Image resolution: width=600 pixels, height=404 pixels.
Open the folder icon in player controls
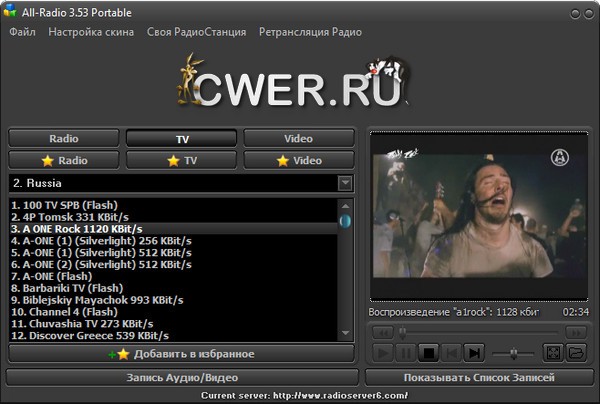click(x=575, y=352)
